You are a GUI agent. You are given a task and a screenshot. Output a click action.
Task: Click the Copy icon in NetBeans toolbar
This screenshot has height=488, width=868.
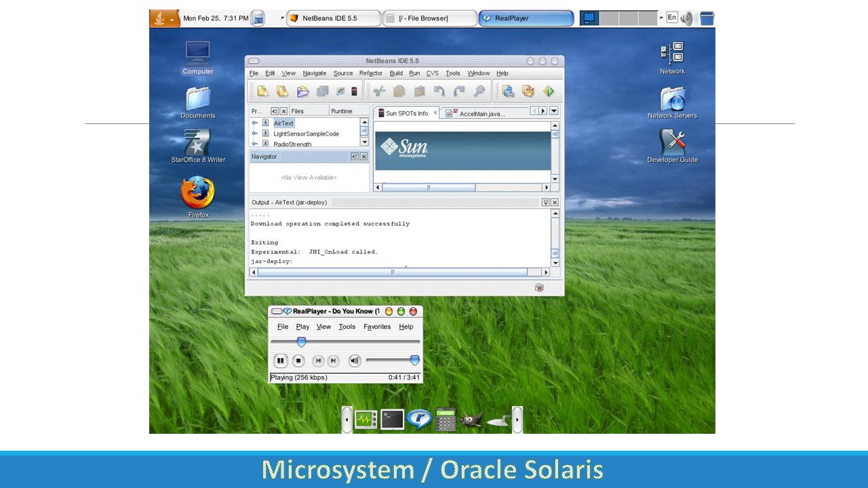click(x=399, y=91)
